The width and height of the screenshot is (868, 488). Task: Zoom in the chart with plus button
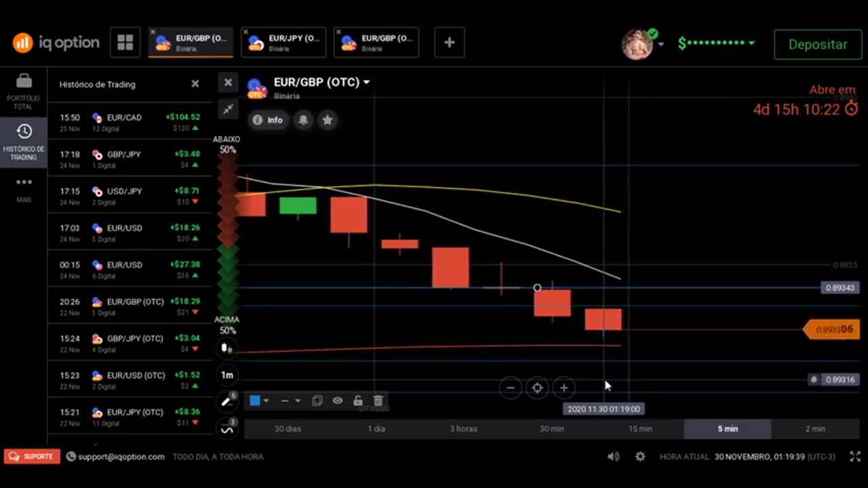(x=564, y=388)
